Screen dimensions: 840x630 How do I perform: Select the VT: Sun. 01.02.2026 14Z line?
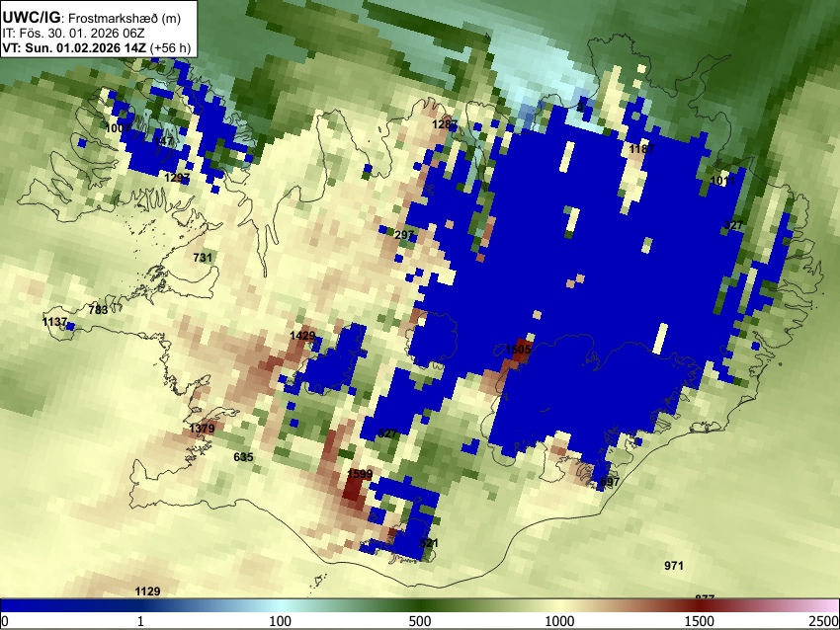[x=97, y=47]
